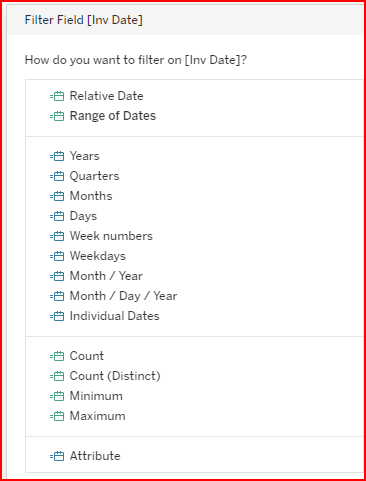This screenshot has height=481, width=366.
Task: Select Month / Day / Year option
Action: 123,296
